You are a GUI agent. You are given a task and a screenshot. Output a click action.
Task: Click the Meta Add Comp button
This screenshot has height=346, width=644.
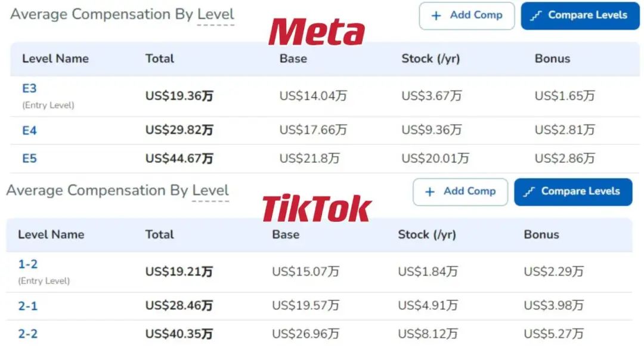click(x=466, y=16)
